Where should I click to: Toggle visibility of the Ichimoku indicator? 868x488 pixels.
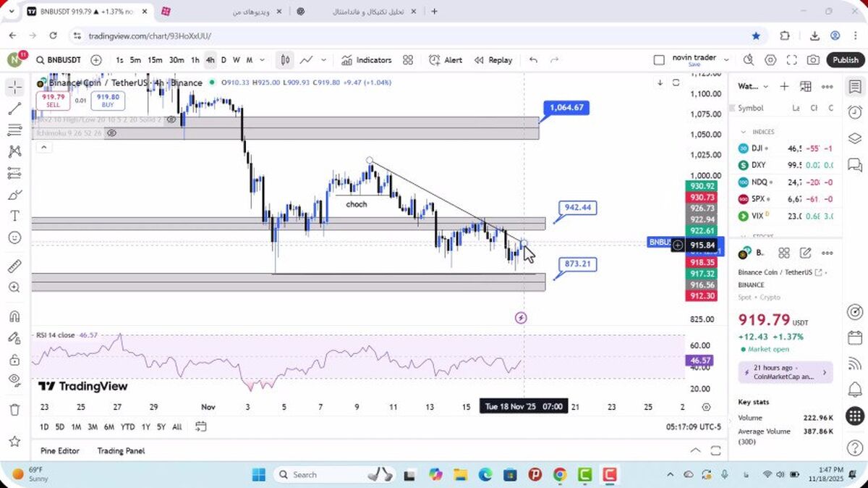111,133
